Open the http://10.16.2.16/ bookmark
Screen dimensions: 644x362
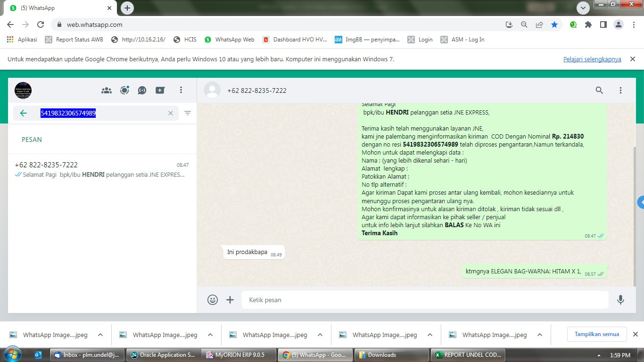click(138, 40)
